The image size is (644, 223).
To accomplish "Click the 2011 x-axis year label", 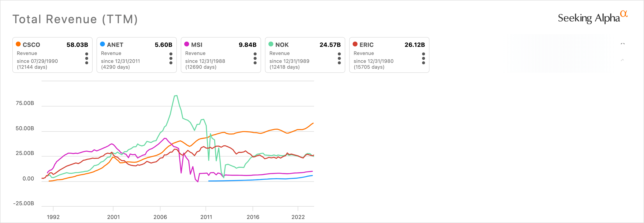I will point(206,217).
